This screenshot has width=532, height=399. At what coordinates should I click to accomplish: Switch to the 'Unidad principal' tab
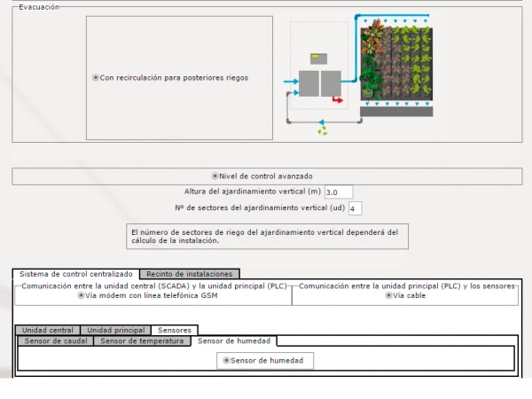pos(115,330)
